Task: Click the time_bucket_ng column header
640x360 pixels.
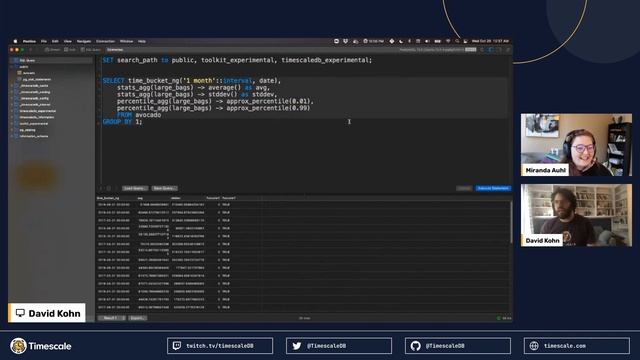Action: (116, 198)
